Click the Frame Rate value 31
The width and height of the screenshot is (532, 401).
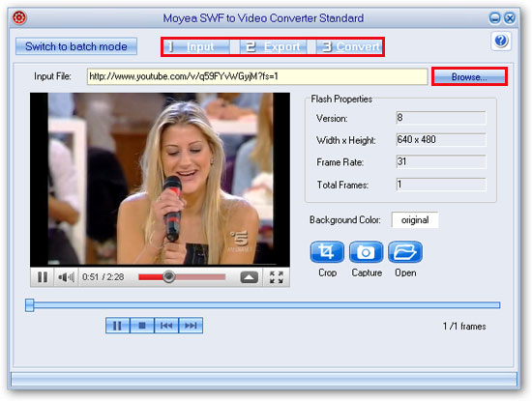(x=441, y=161)
